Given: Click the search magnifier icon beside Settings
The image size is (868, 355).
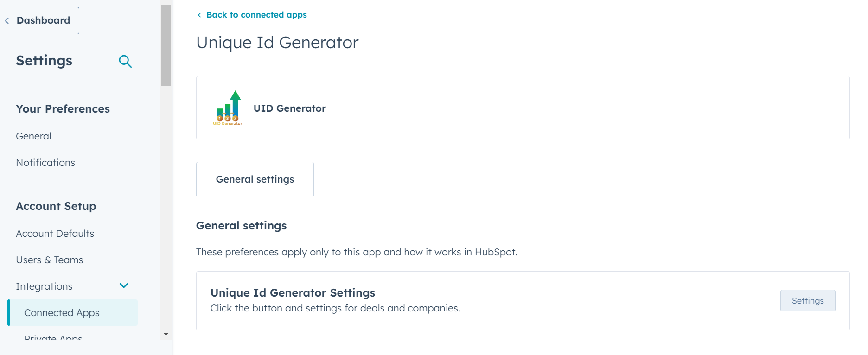Looking at the screenshot, I should pos(125,61).
